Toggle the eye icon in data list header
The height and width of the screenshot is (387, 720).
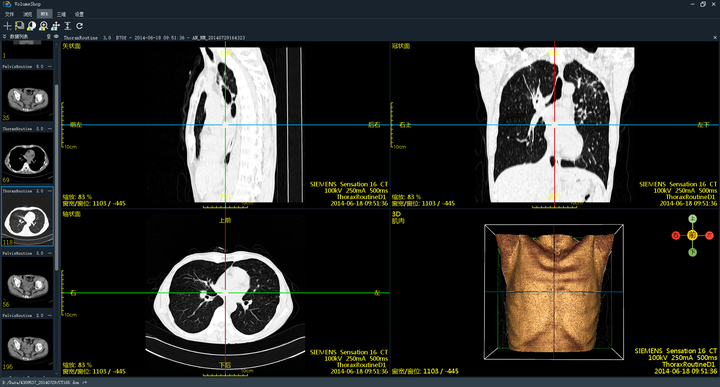[x=56, y=36]
